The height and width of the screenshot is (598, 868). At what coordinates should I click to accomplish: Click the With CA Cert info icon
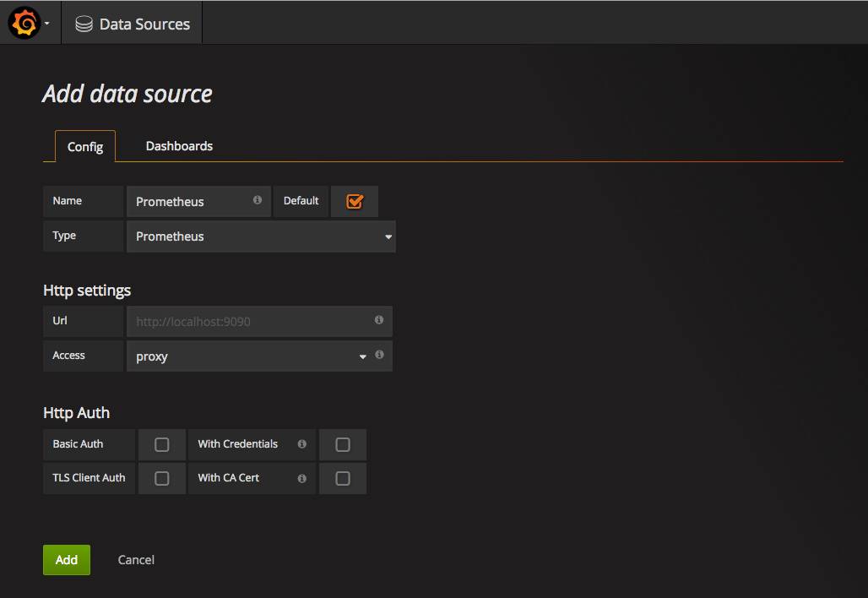point(301,478)
